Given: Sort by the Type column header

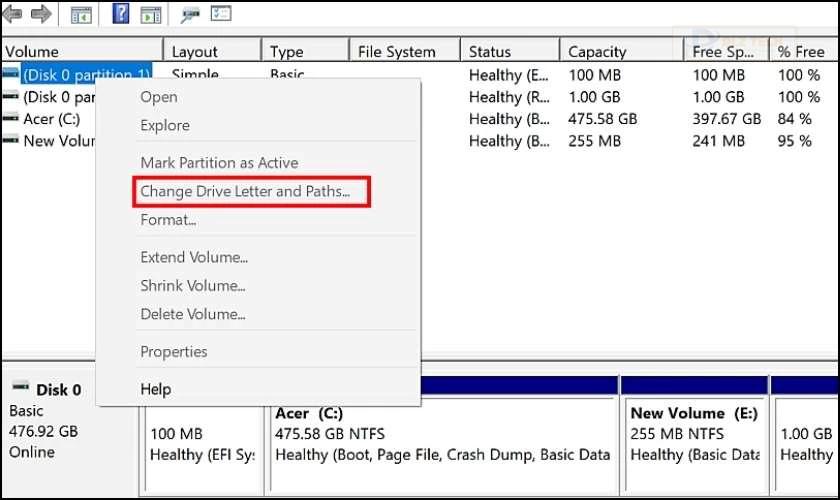Looking at the screenshot, I should (305, 51).
